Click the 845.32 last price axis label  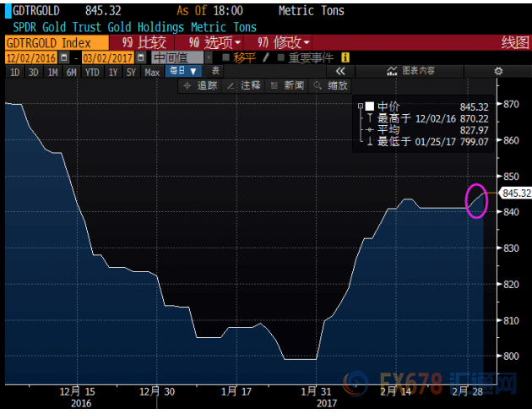[516, 193]
